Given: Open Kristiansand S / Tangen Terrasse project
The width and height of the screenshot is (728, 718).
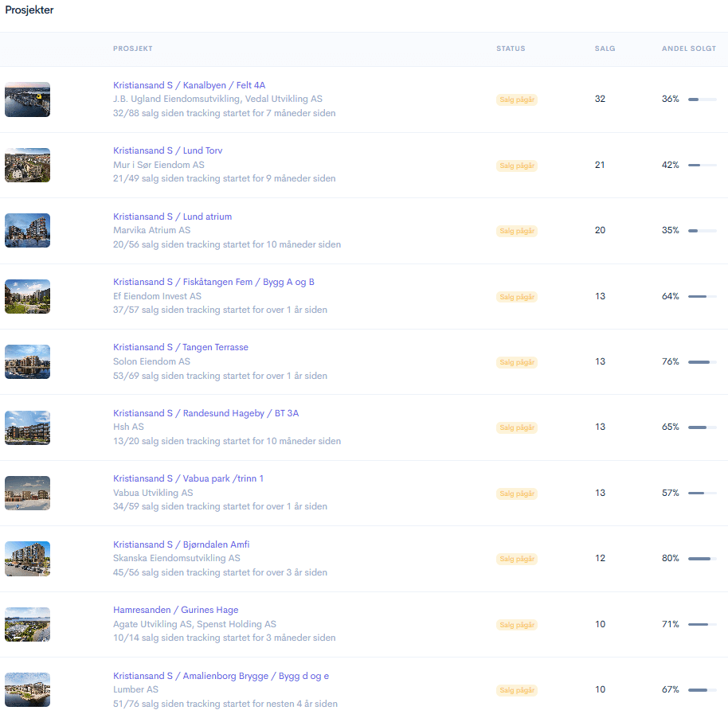Looking at the screenshot, I should (x=181, y=348).
